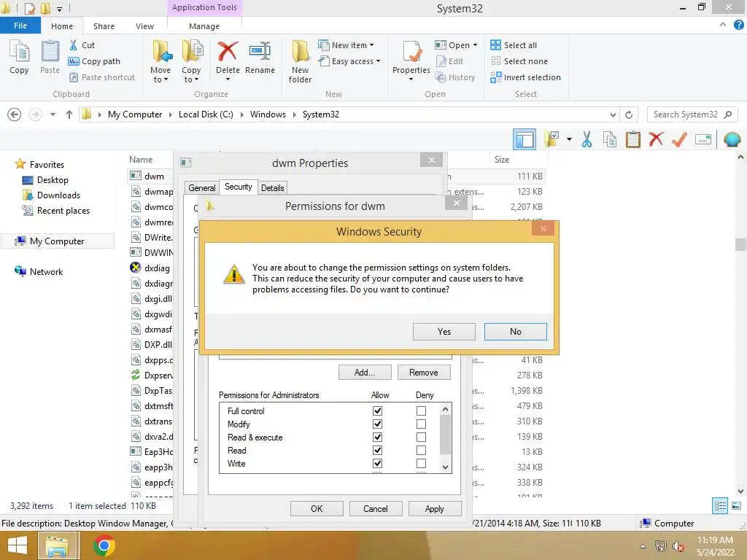747x560 pixels.
Task: Click Apply in Permissions dialog
Action: pos(435,508)
